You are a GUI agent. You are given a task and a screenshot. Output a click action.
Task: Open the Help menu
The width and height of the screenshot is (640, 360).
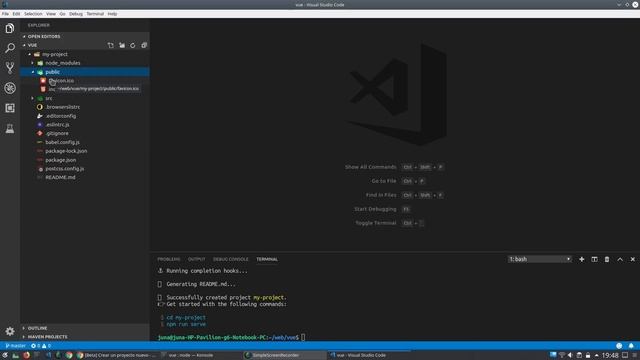(112, 14)
